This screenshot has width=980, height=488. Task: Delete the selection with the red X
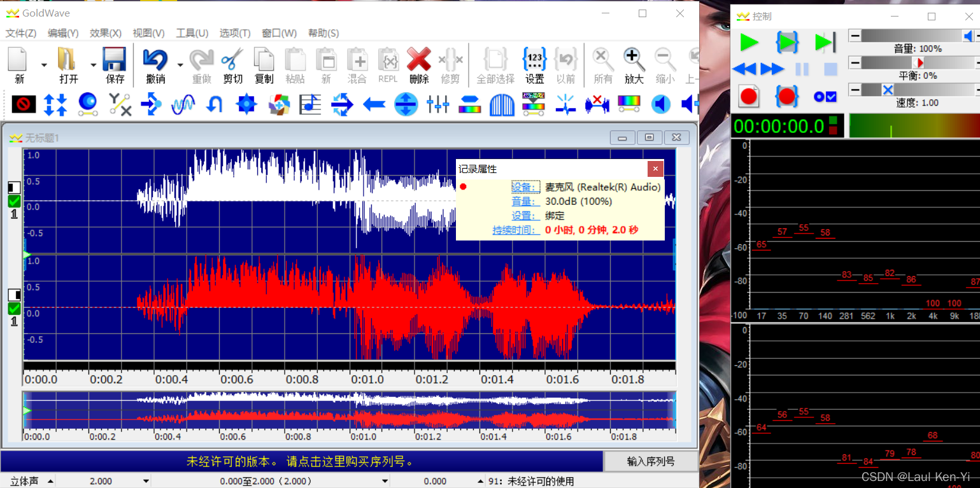click(x=419, y=59)
